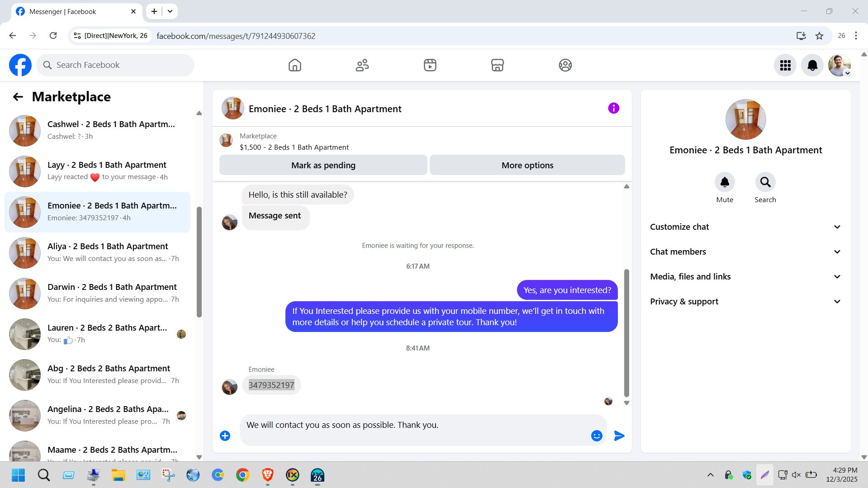Show hidden system tray icons
This screenshot has width=868, height=488.
[x=710, y=475]
